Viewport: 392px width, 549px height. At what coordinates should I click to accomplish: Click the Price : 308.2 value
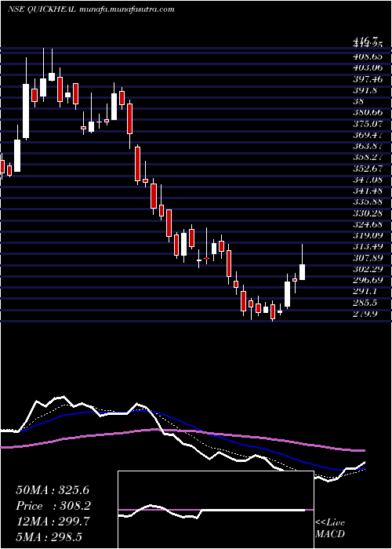tap(54, 506)
